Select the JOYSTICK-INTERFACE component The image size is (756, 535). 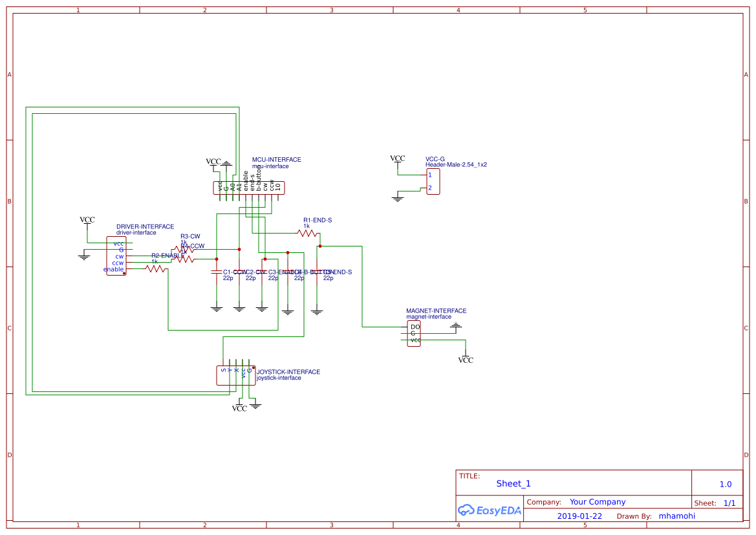pos(235,375)
